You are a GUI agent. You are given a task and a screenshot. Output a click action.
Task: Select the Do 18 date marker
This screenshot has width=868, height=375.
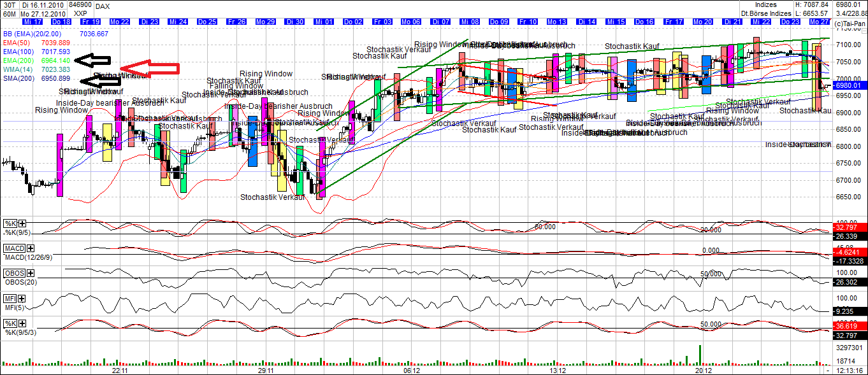click(61, 22)
